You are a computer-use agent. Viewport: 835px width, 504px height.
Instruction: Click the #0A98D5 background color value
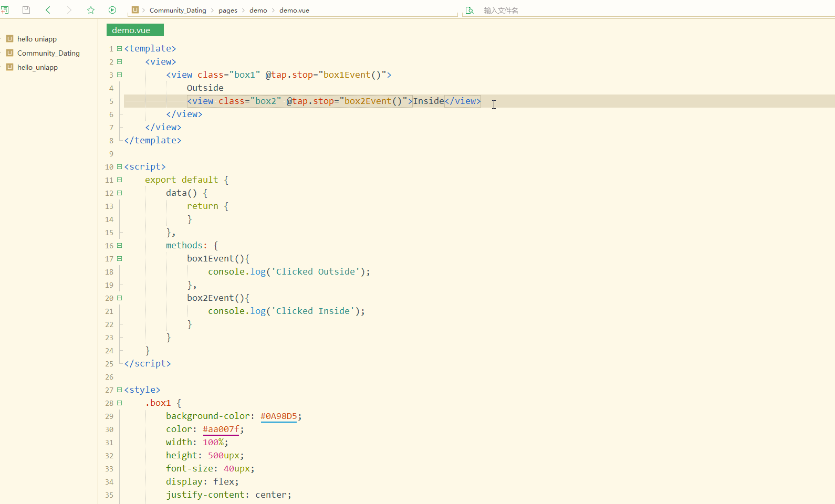pos(278,416)
